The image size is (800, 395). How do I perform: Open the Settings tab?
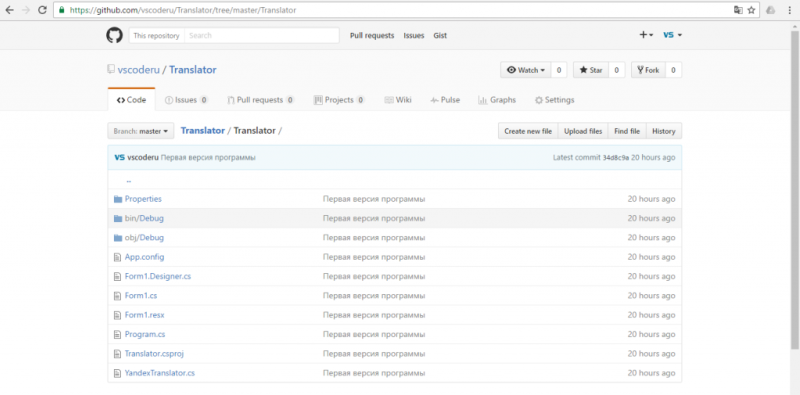[x=555, y=100]
